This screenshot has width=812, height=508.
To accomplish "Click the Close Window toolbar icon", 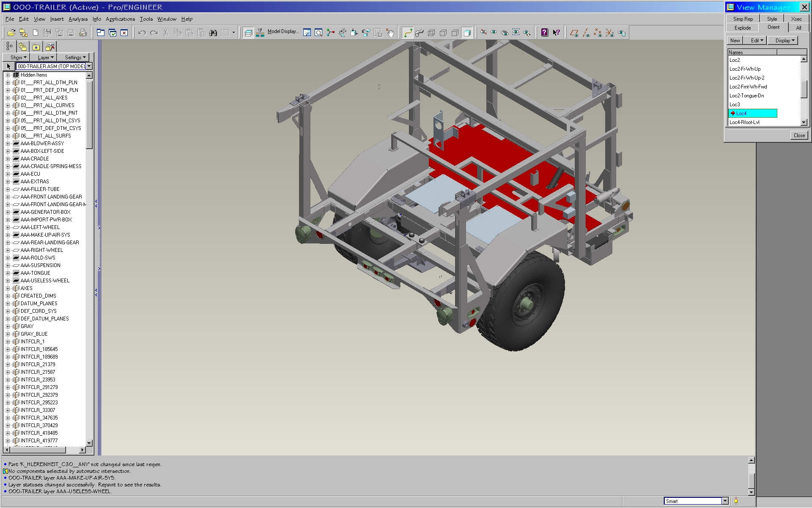I will (124, 33).
